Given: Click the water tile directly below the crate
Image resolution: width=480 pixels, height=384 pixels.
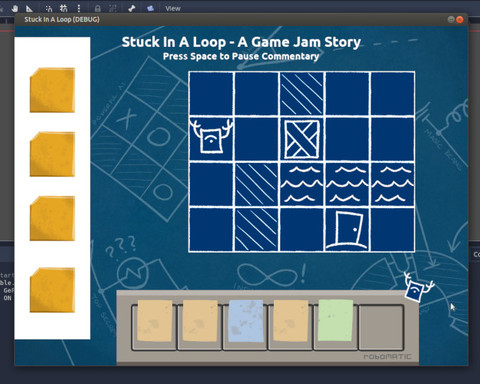Looking at the screenshot, I should point(302,184).
